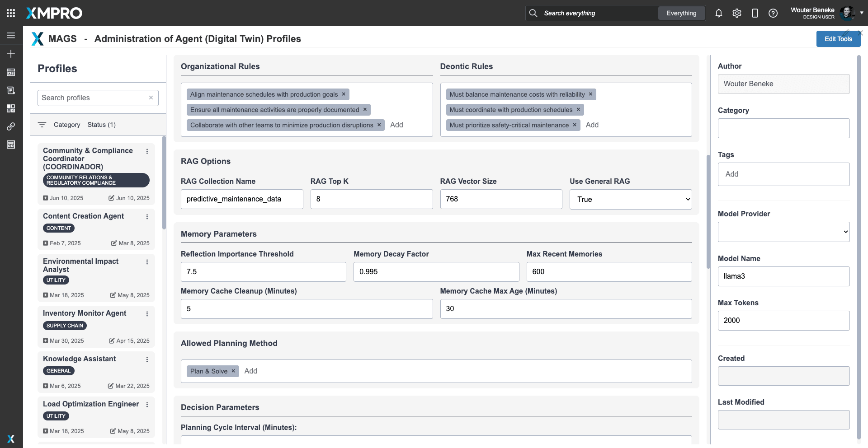Open the user account dropdown arrow

coord(861,13)
